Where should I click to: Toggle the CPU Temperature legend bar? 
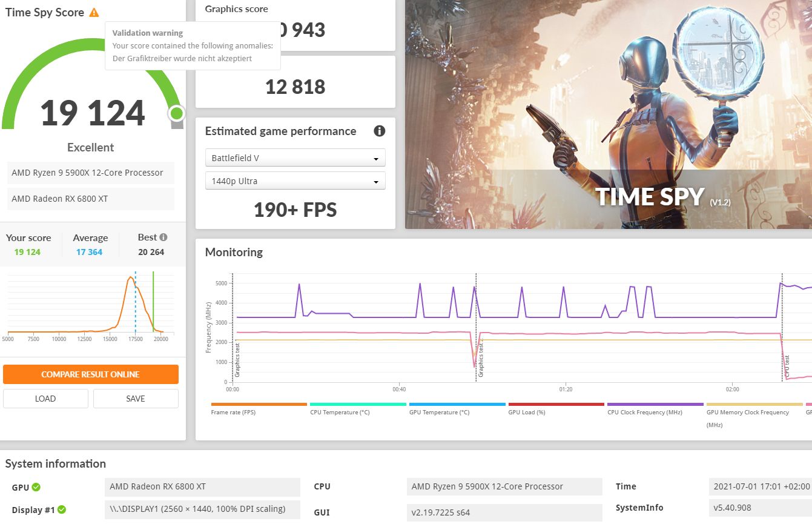coord(358,404)
